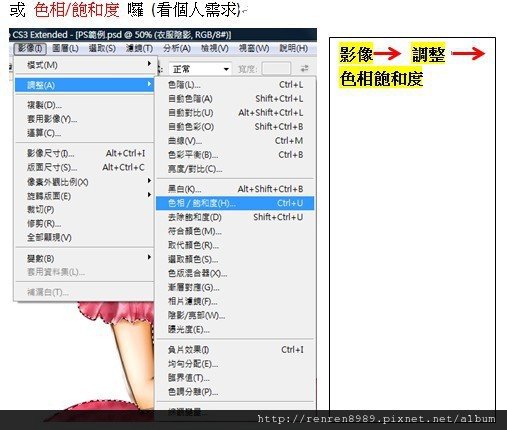Open the 說明(H) help menu

click(293, 49)
